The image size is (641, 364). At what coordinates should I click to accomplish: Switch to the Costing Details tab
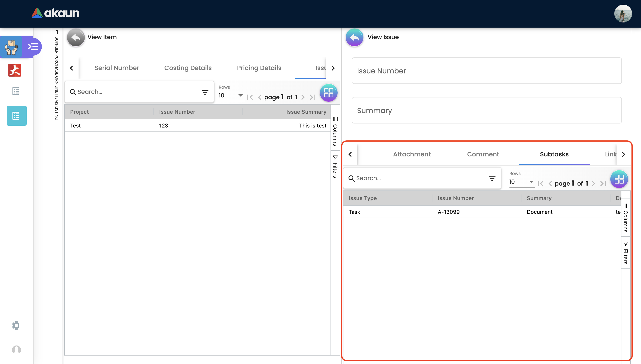point(188,68)
